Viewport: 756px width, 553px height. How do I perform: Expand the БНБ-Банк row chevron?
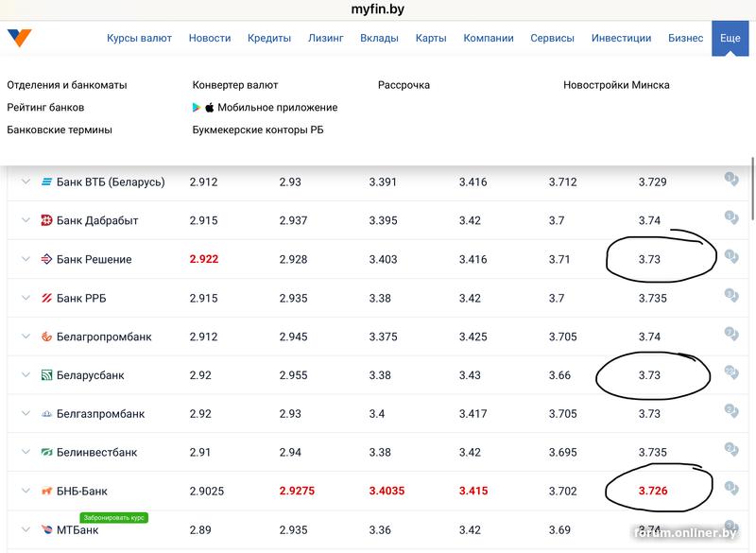(x=26, y=492)
